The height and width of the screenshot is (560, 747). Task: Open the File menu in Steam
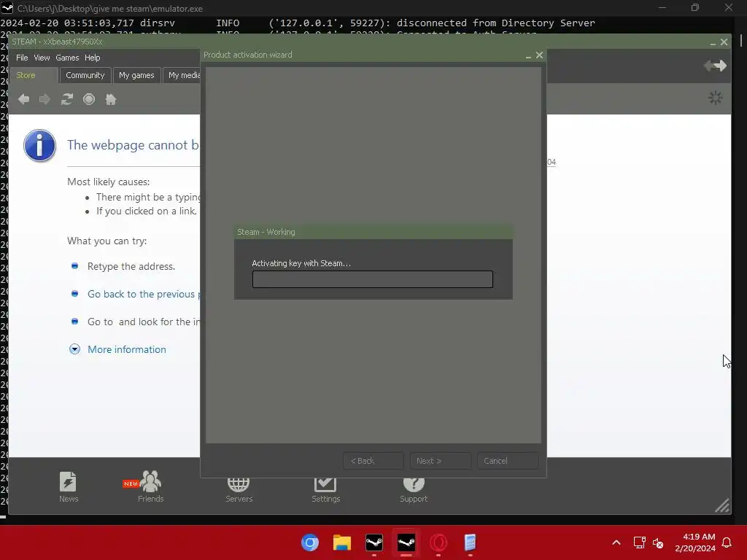[x=22, y=58]
